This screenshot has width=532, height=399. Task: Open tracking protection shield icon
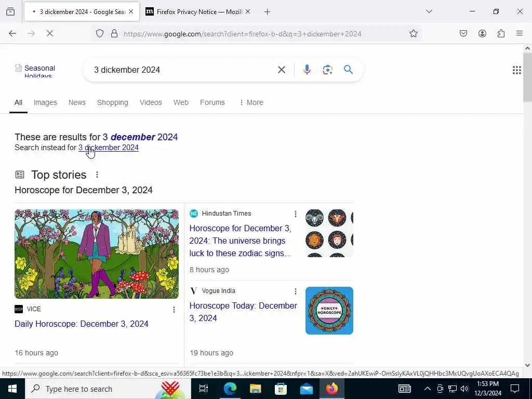coord(99,34)
